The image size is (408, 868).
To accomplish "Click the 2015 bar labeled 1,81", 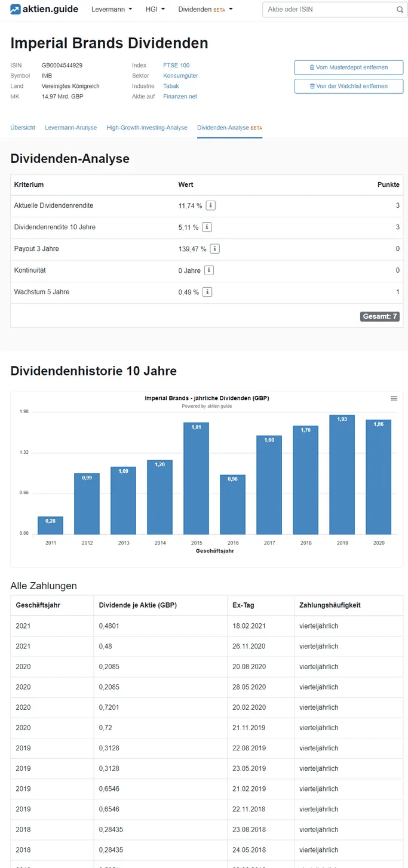I will tap(196, 479).
